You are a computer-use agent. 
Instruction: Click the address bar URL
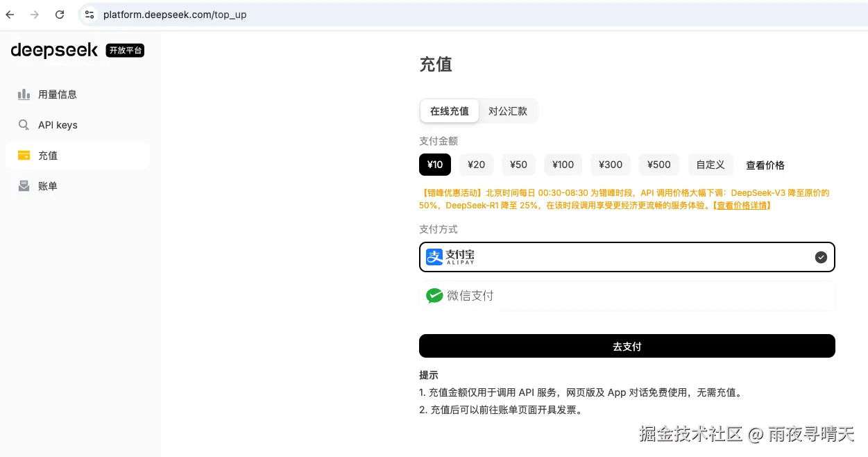(175, 15)
